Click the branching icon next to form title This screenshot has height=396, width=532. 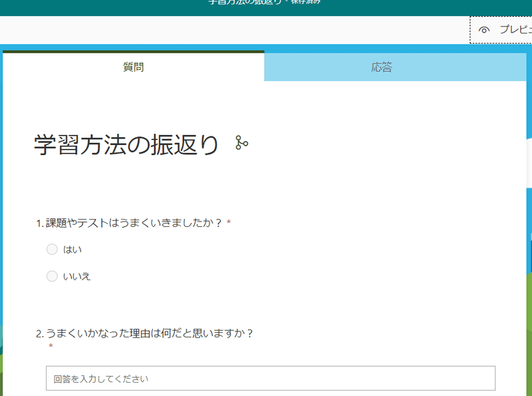[241, 142]
